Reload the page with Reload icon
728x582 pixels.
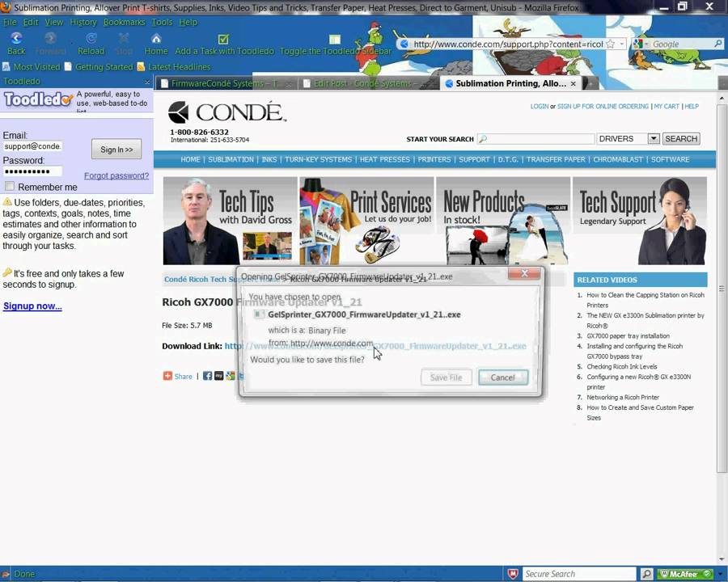(91, 38)
